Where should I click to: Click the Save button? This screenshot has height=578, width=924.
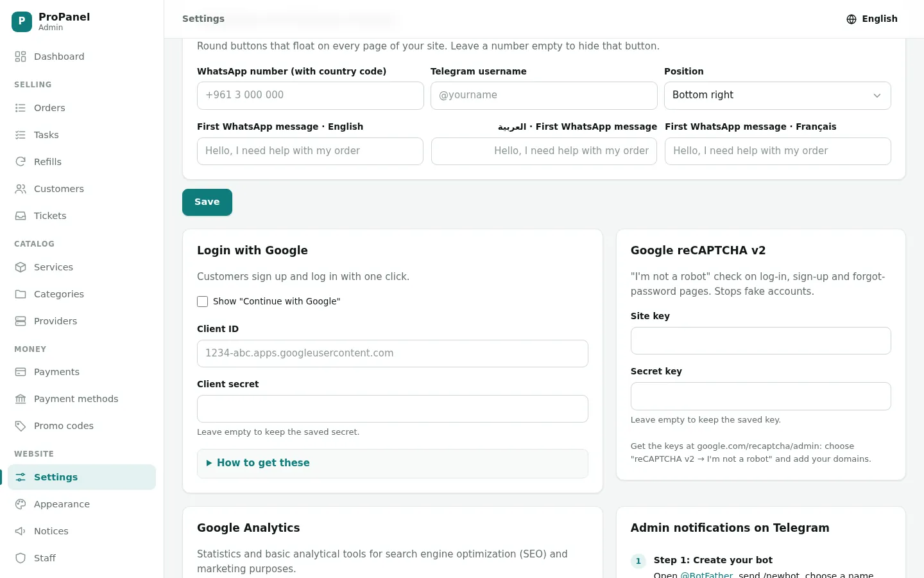pyautogui.click(x=207, y=202)
